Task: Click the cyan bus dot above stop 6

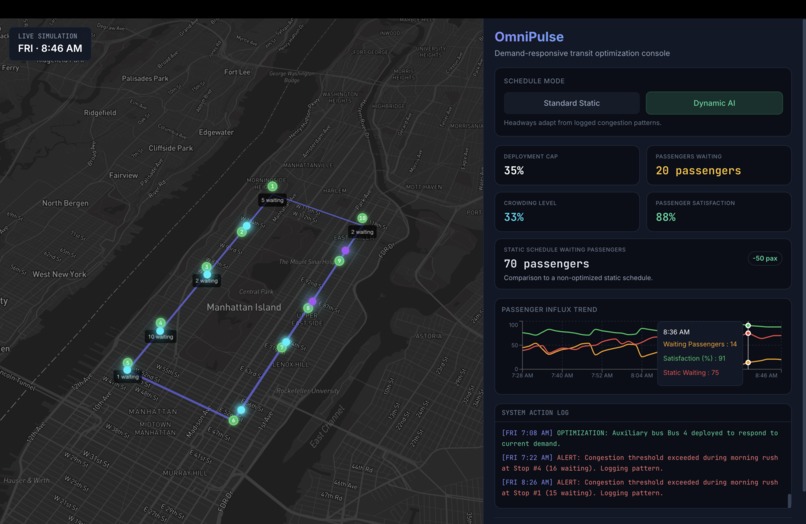Action: pyautogui.click(x=241, y=410)
